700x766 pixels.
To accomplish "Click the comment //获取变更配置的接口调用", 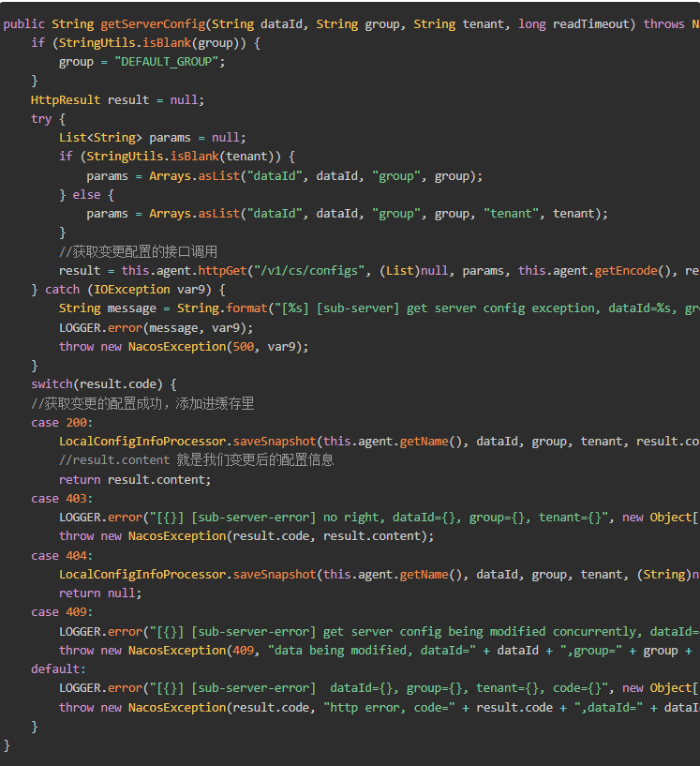I will (138, 251).
